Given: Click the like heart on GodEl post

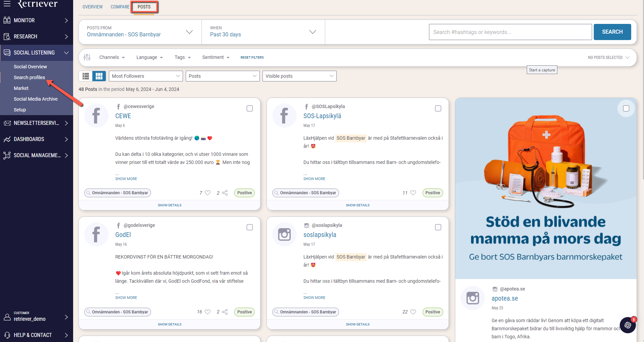Looking at the screenshot, I should 208,312.
